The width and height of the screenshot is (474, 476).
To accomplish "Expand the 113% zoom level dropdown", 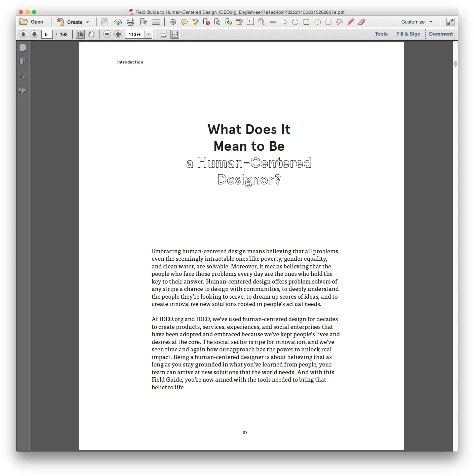I will click(148, 34).
